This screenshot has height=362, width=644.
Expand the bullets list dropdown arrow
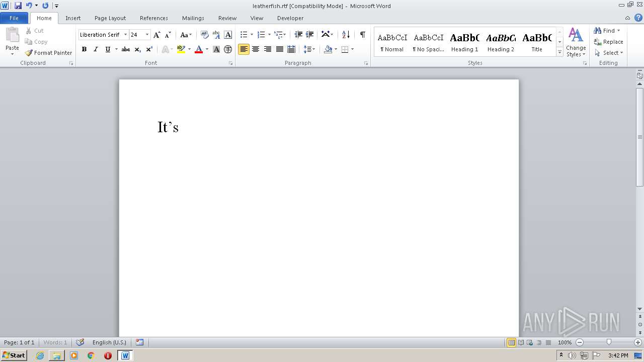pos(252,35)
